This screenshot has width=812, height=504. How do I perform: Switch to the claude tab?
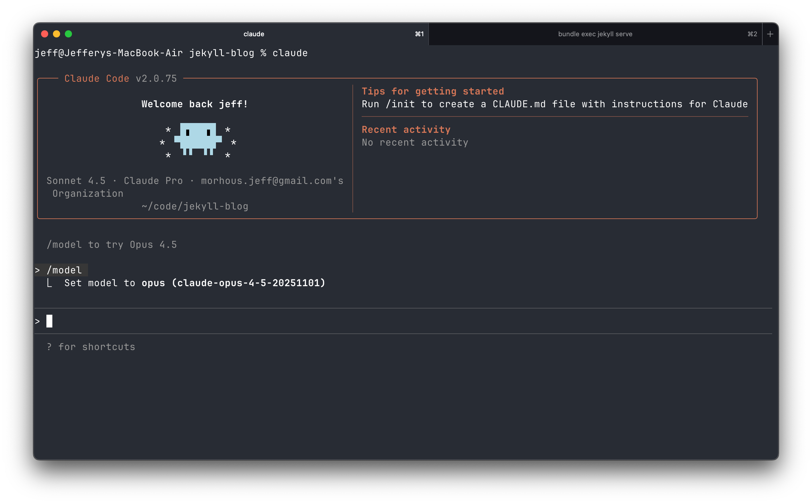(253, 34)
